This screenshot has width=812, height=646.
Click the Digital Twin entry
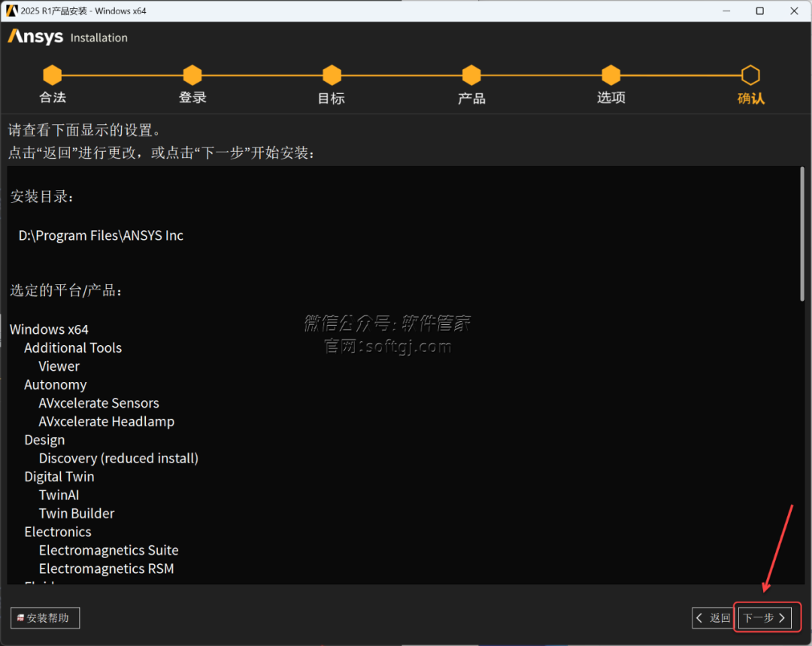coord(59,477)
